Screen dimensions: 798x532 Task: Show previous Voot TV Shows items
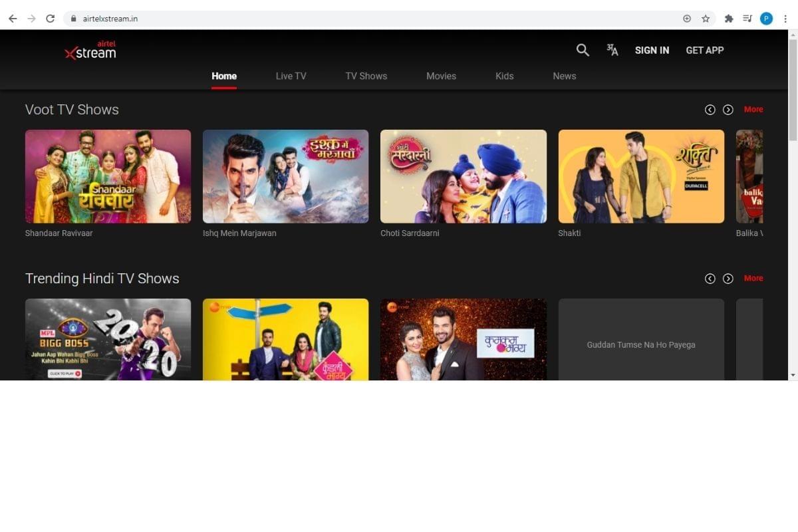pos(710,110)
